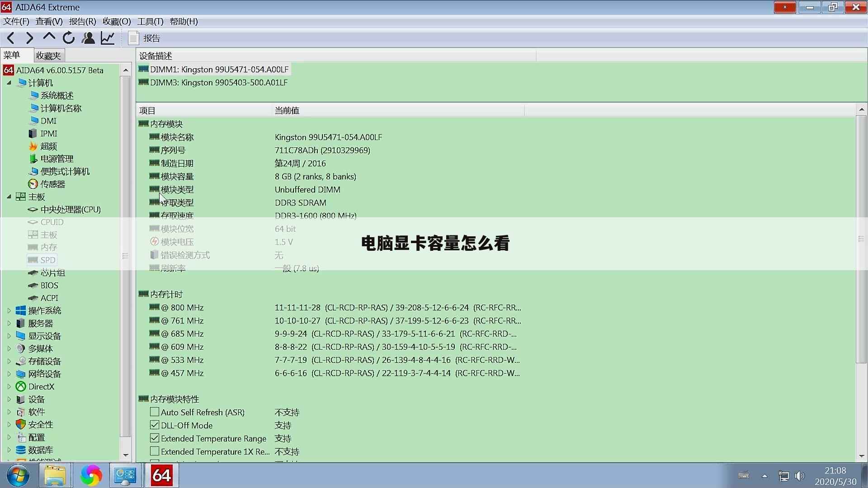Go up one level with up arrow
868x488 pixels.
tap(49, 38)
